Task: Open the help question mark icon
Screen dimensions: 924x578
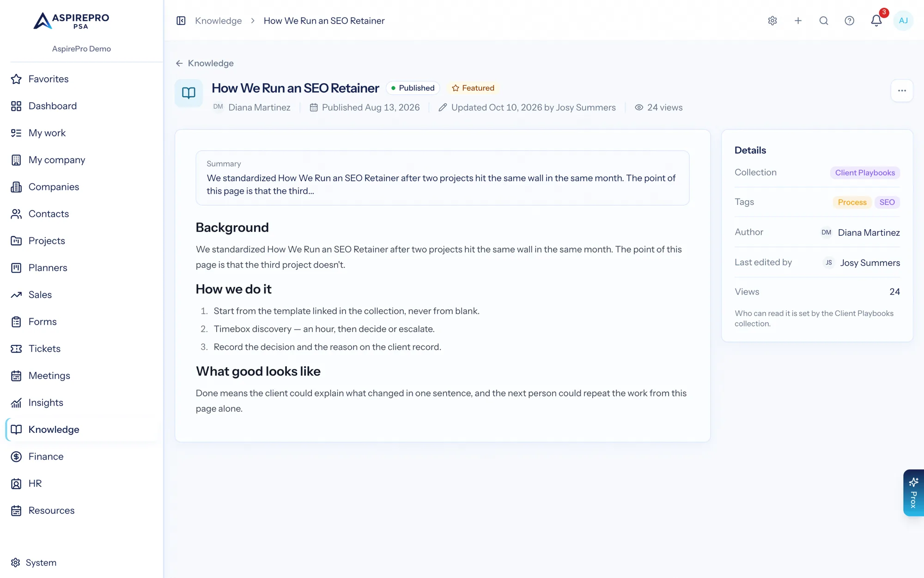Action: (x=849, y=21)
